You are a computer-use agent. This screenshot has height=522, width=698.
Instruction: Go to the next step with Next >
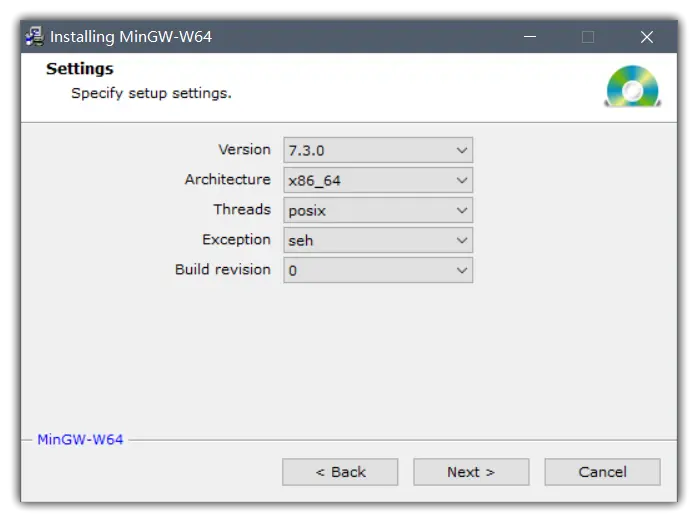[x=471, y=472]
